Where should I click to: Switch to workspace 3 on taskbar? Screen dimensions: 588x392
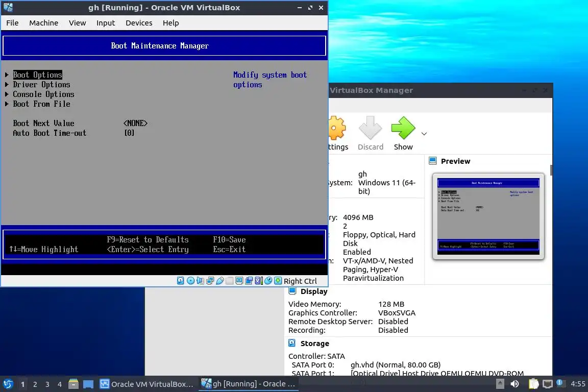click(47, 384)
